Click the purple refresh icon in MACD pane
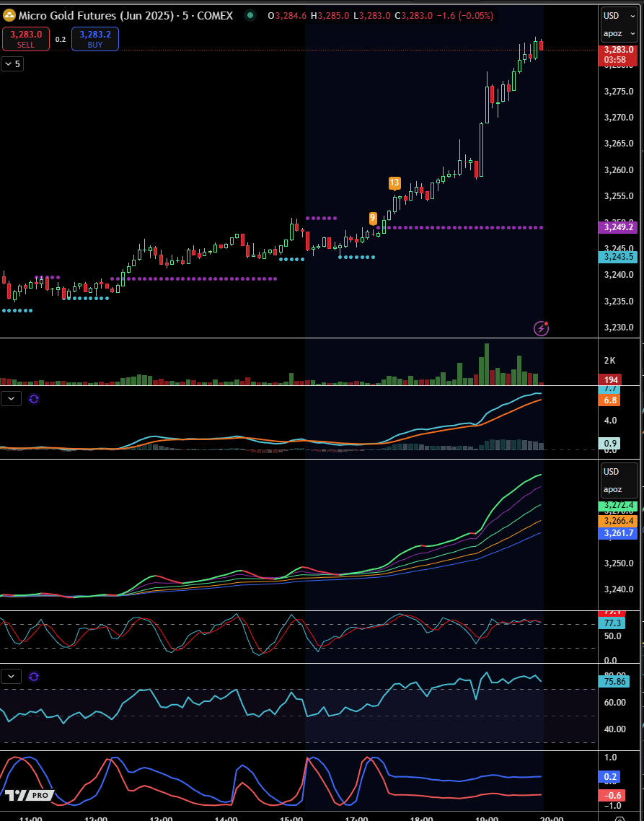The image size is (644, 821). click(x=34, y=398)
